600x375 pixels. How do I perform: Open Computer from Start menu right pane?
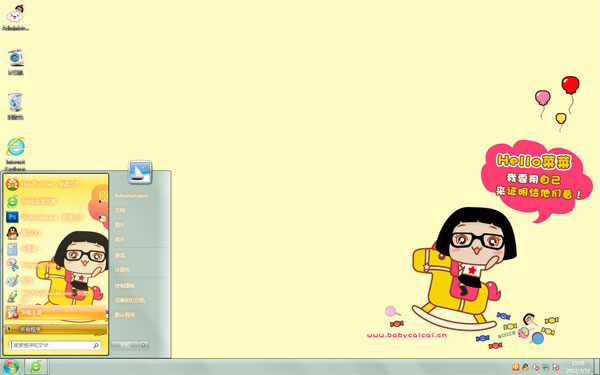(x=122, y=269)
